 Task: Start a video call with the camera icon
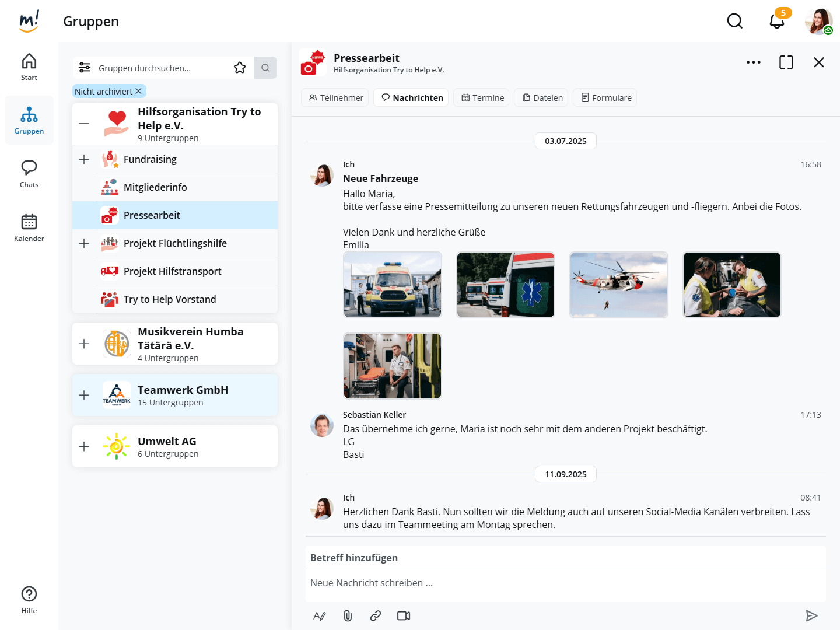(404, 615)
